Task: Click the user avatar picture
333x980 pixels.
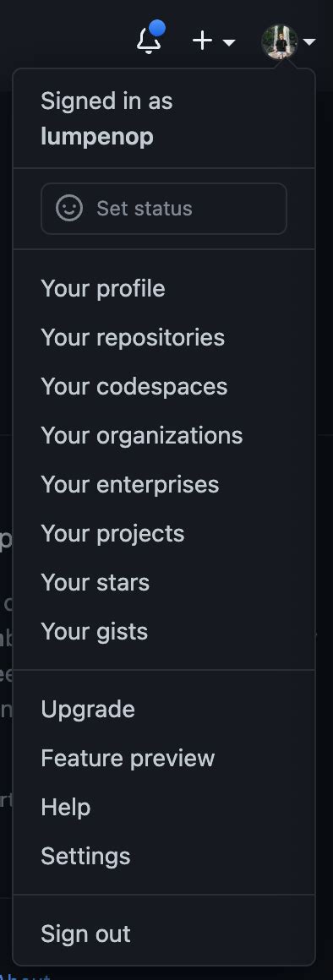Action: pos(279,42)
